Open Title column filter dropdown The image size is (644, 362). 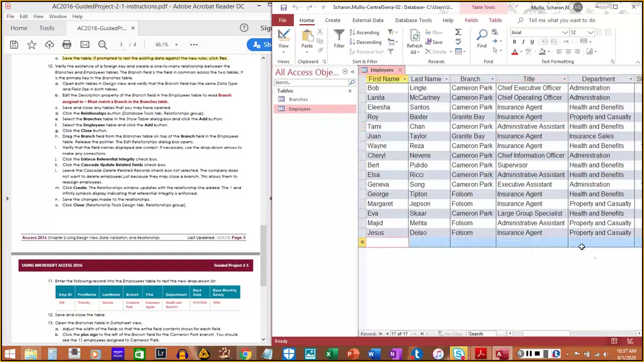(564, 79)
